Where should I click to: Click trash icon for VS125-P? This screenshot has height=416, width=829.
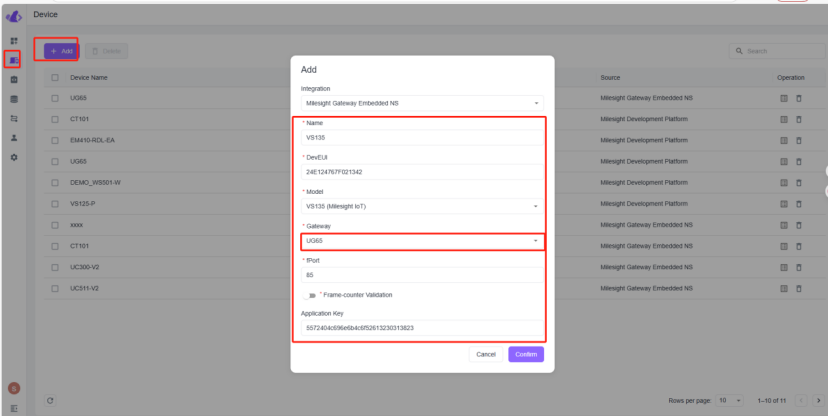[x=798, y=204]
